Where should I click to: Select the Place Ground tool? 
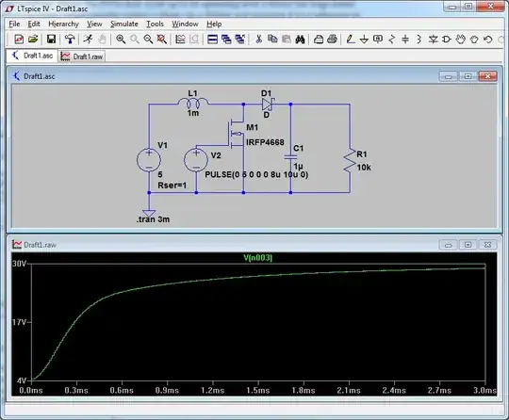(x=364, y=40)
